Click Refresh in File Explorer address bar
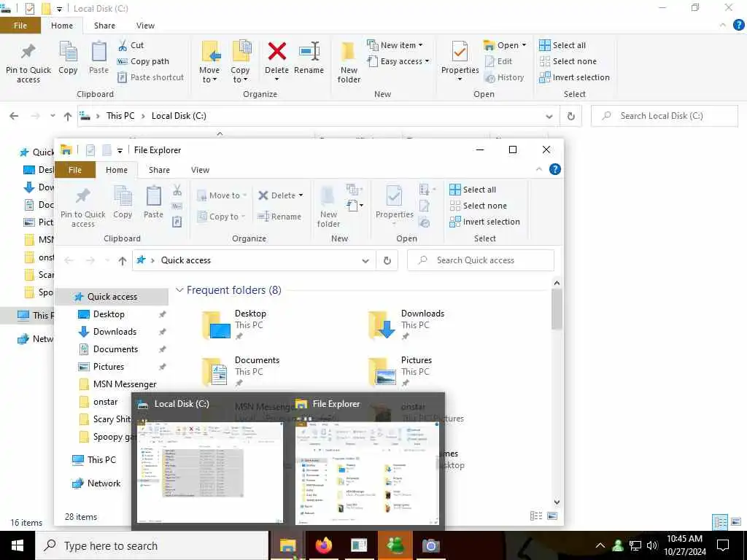 click(387, 260)
